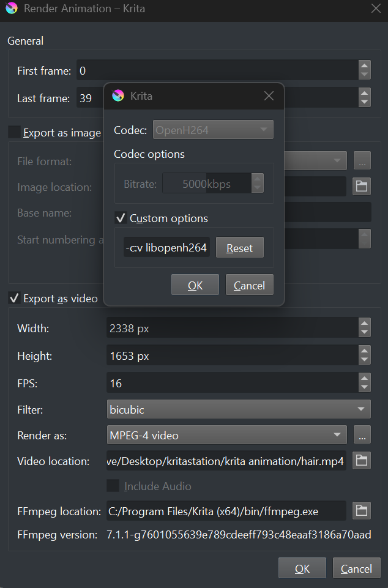This screenshot has height=588, width=388.
Task: Decrease FPS value with down arrow
Action: point(365,388)
